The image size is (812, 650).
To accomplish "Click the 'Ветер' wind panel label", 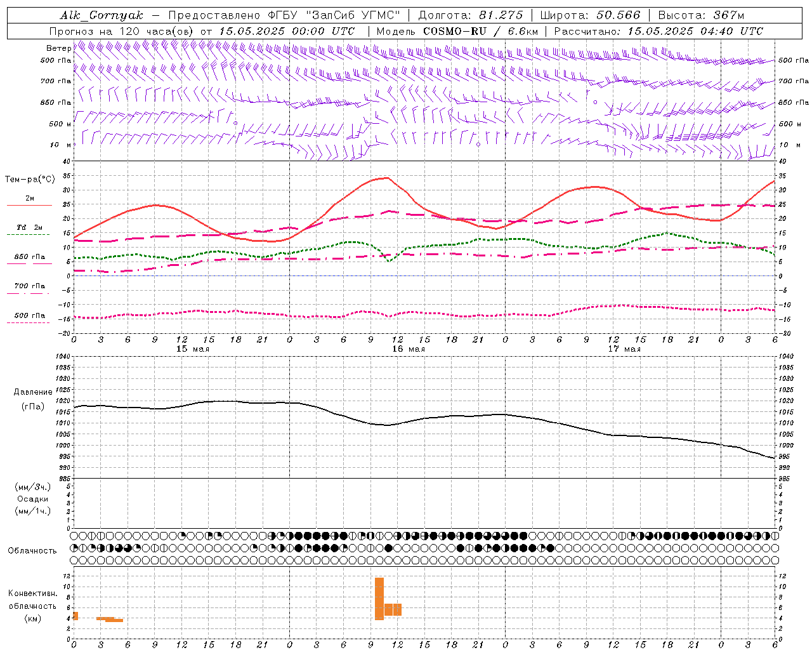I will (x=59, y=48).
